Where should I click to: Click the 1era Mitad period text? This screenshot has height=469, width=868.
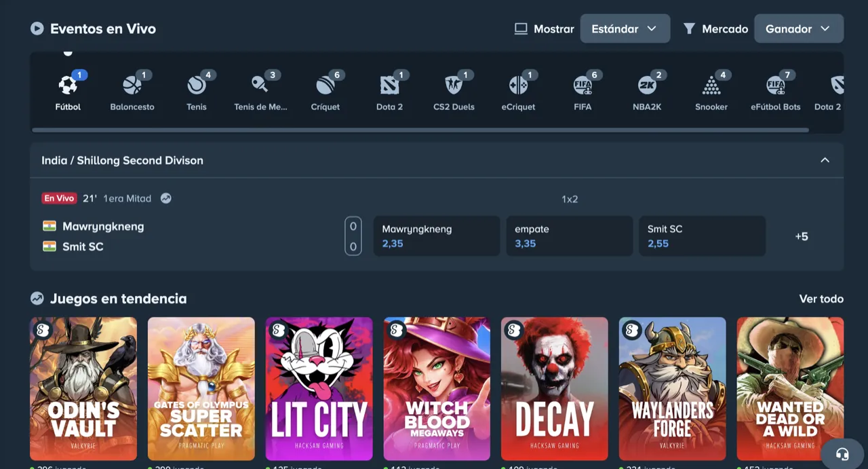(127, 198)
